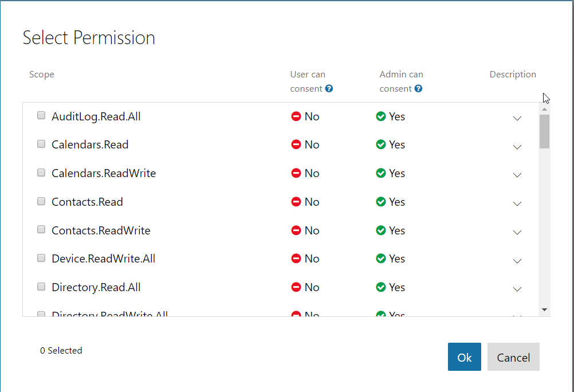Expand the description for AuditLog.Read.All
The height and width of the screenshot is (392, 574).
tap(517, 119)
